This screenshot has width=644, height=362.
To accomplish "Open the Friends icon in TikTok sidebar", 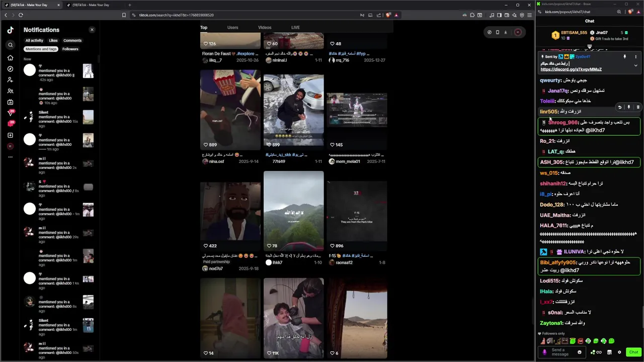I will pos(10,91).
